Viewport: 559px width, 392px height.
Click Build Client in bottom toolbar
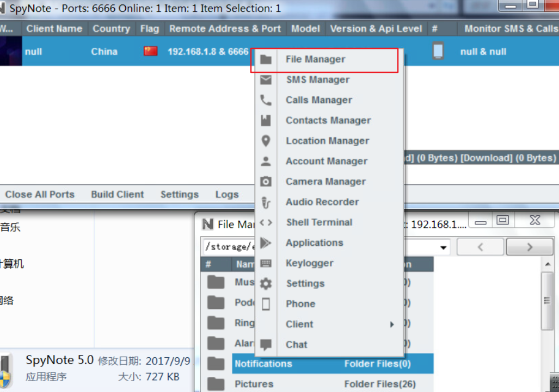click(x=117, y=195)
